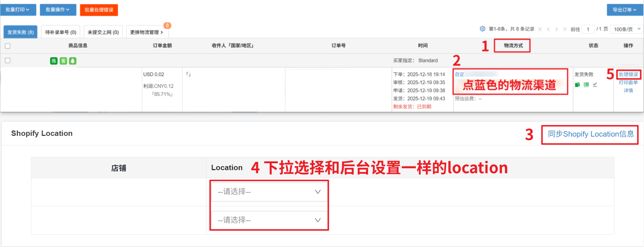This screenshot has height=247, width=644.
Task: Tick the select-all checkbox in table header
Action: (x=8, y=46)
